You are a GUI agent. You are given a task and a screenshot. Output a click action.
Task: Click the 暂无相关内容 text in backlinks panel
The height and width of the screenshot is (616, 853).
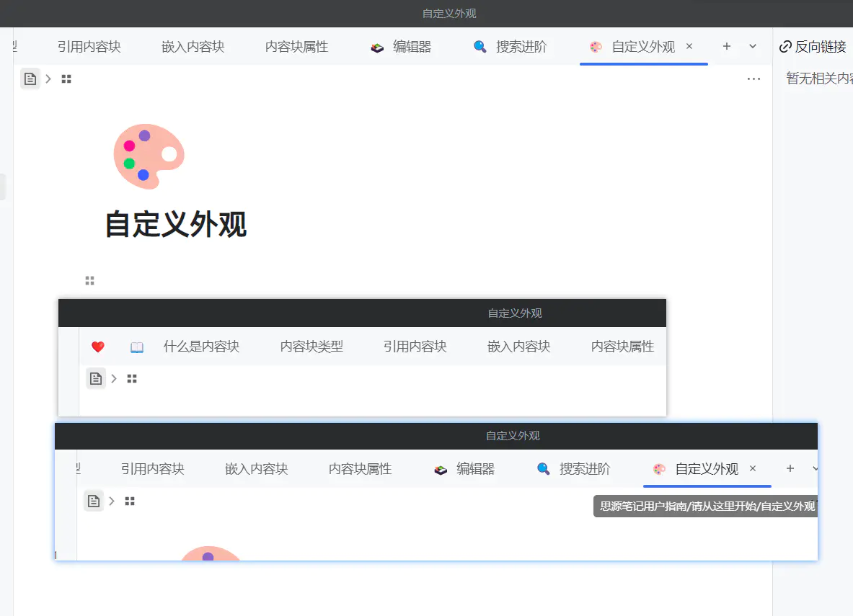click(819, 79)
